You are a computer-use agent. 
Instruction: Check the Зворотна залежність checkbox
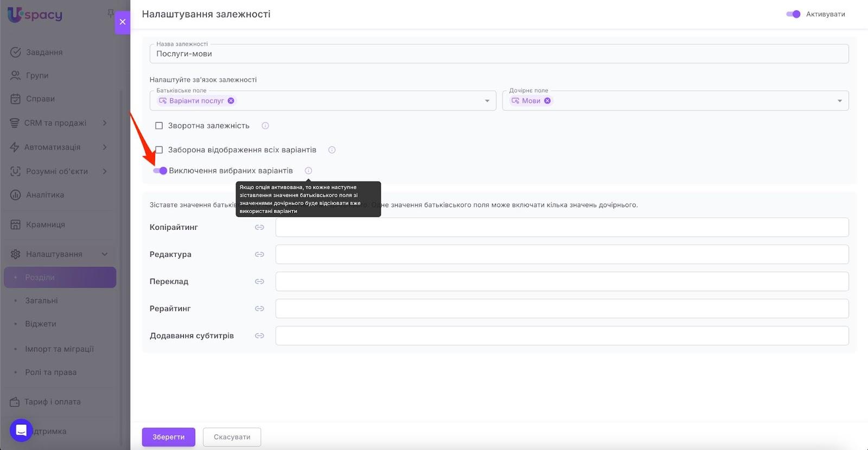[159, 126]
